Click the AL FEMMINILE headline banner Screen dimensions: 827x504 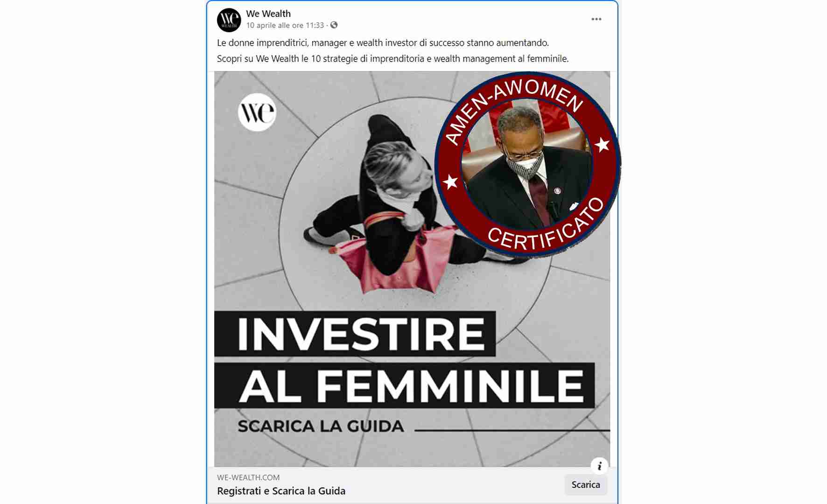click(x=404, y=386)
